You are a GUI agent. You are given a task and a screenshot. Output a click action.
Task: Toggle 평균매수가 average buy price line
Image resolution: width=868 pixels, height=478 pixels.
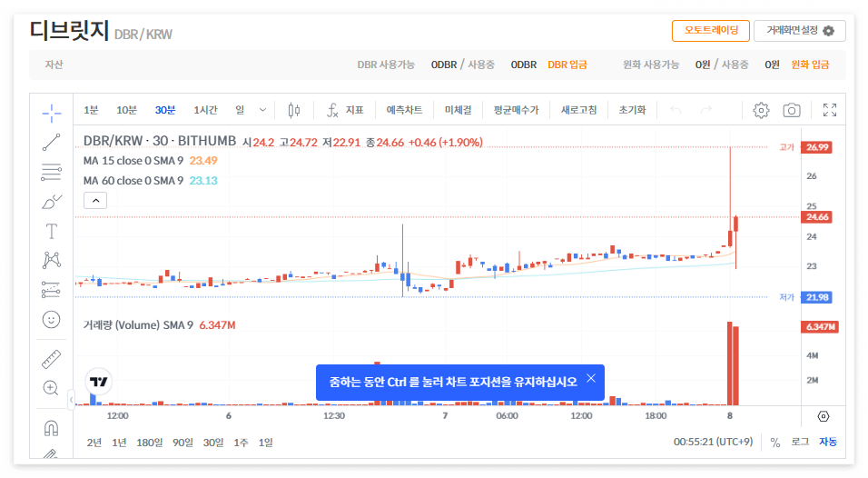coord(516,110)
